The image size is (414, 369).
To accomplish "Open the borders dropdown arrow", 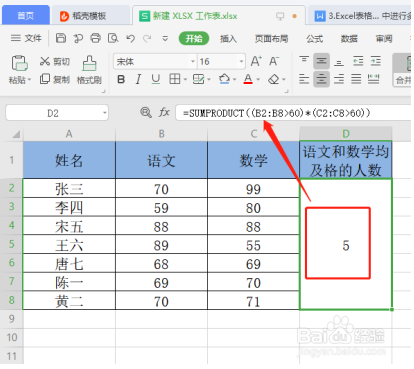I will 185,80.
